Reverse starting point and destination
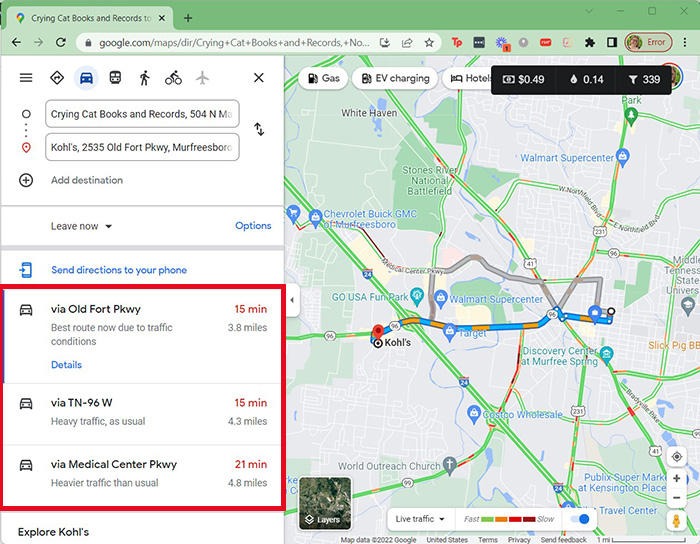 click(x=259, y=129)
